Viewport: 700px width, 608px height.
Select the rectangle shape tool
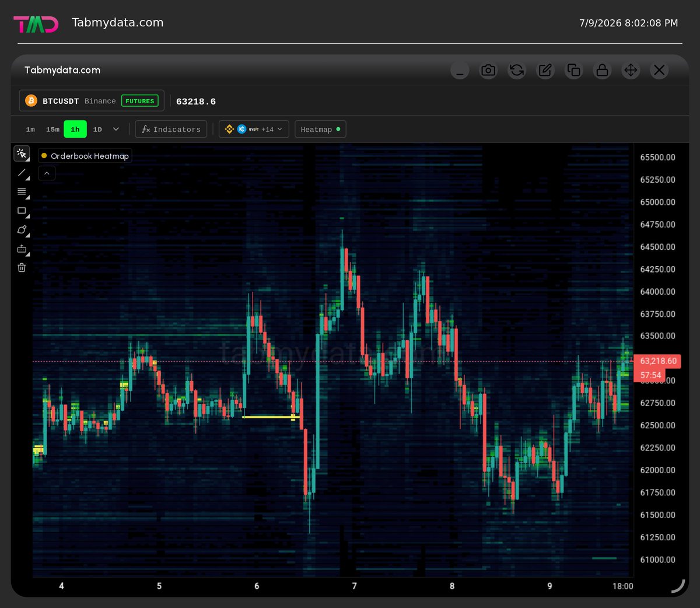(x=22, y=211)
